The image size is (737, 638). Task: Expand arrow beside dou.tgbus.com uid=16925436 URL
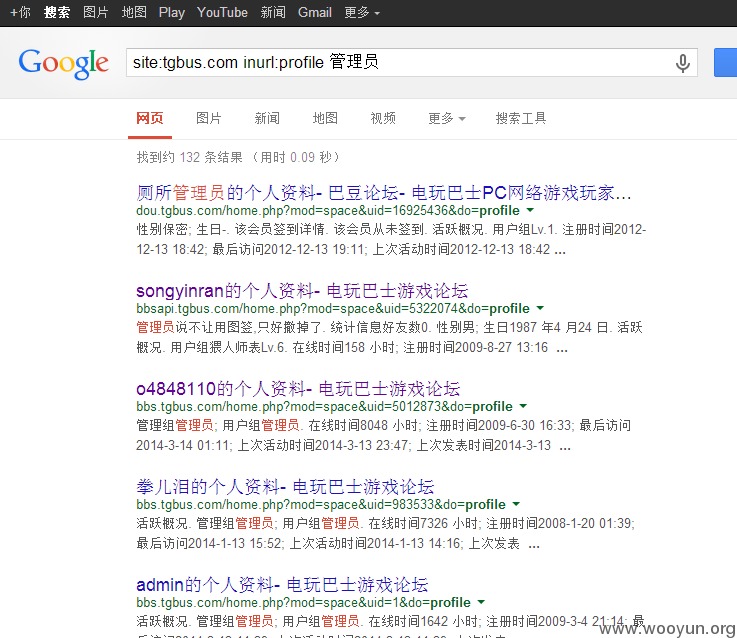tap(530, 210)
